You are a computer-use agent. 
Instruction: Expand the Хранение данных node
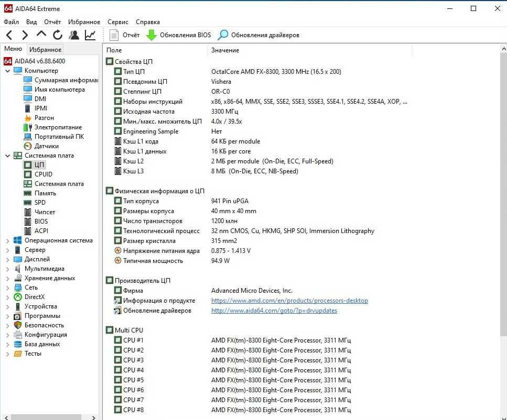8,278
